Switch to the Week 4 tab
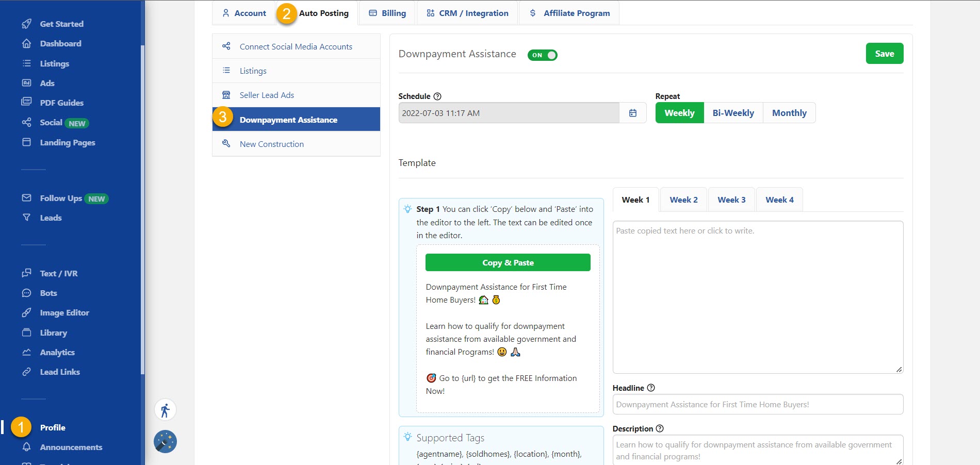980x465 pixels. click(x=779, y=200)
